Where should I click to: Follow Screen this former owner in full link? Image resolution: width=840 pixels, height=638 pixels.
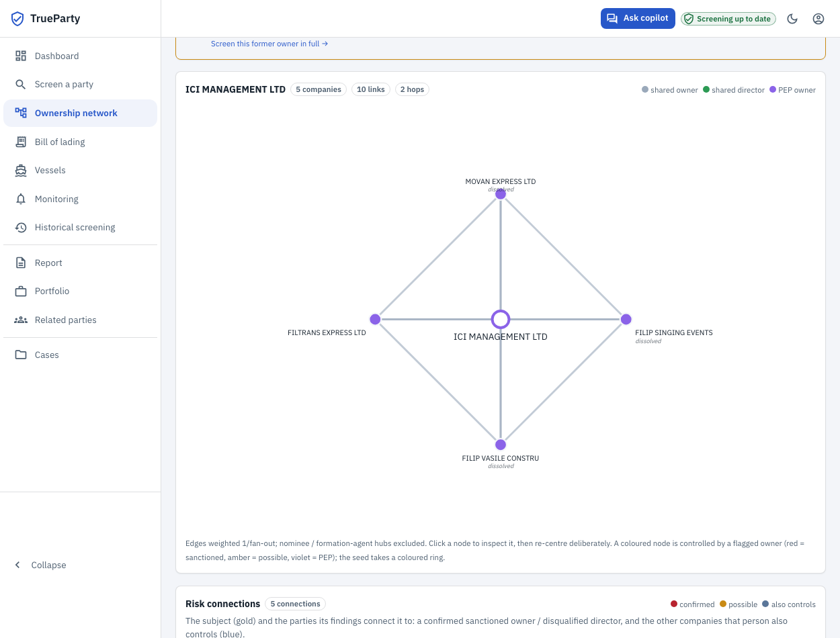click(x=269, y=44)
